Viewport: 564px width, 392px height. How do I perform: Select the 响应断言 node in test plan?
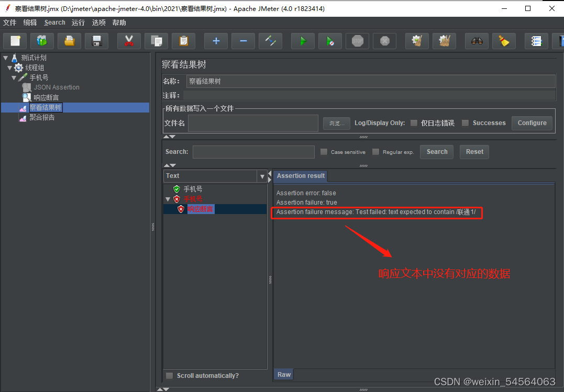click(46, 97)
